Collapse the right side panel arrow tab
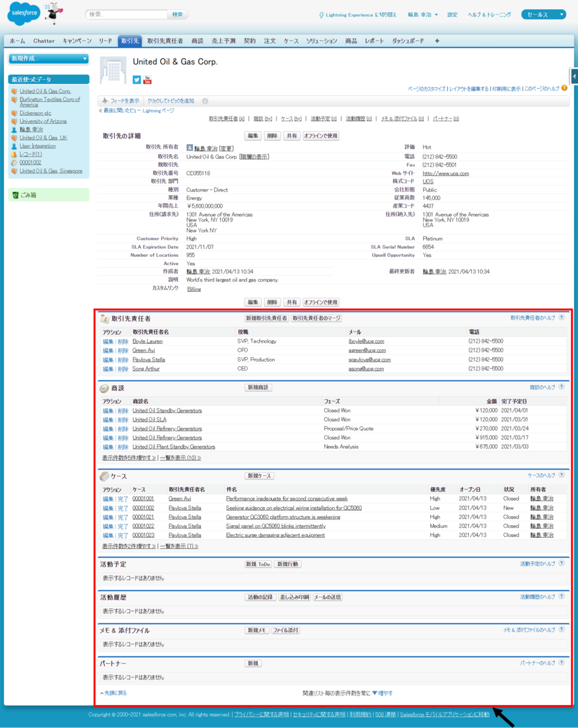 [574, 76]
